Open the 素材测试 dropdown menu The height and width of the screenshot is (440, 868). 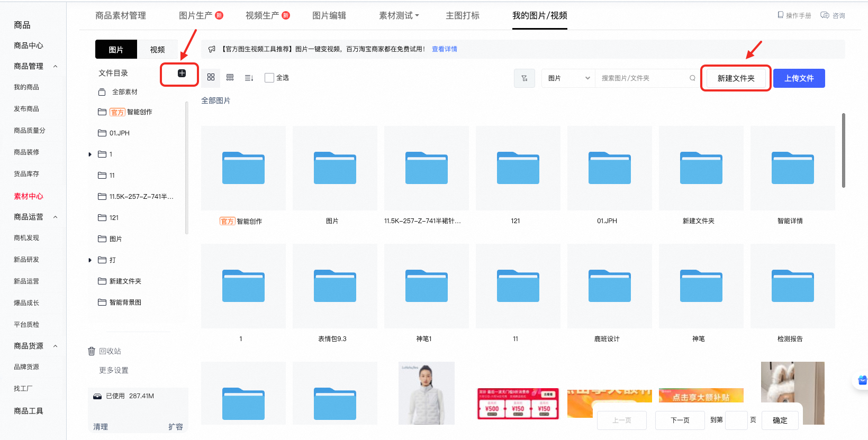[399, 16]
